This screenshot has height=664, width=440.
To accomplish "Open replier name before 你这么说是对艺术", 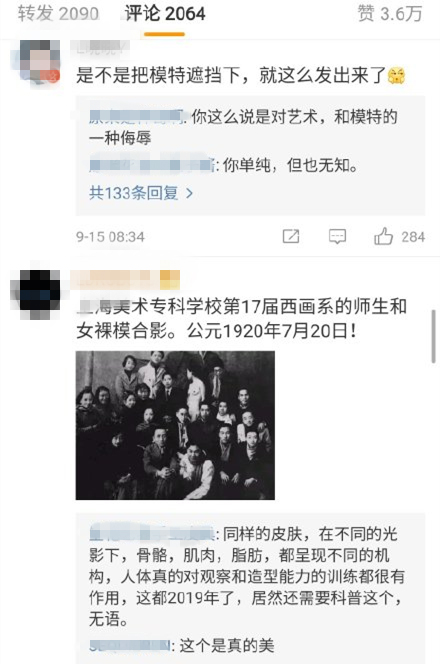I will (138, 116).
